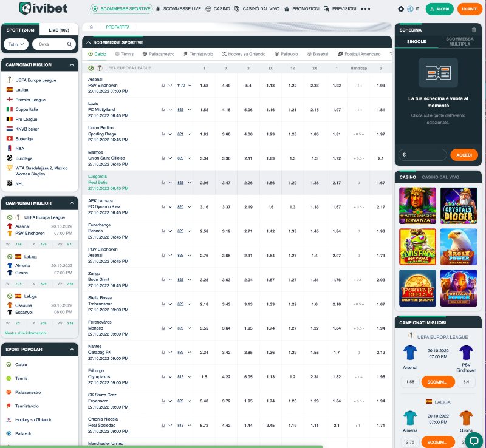Click more options three-dots icon in top nav
486x448 pixels.
[366, 9]
